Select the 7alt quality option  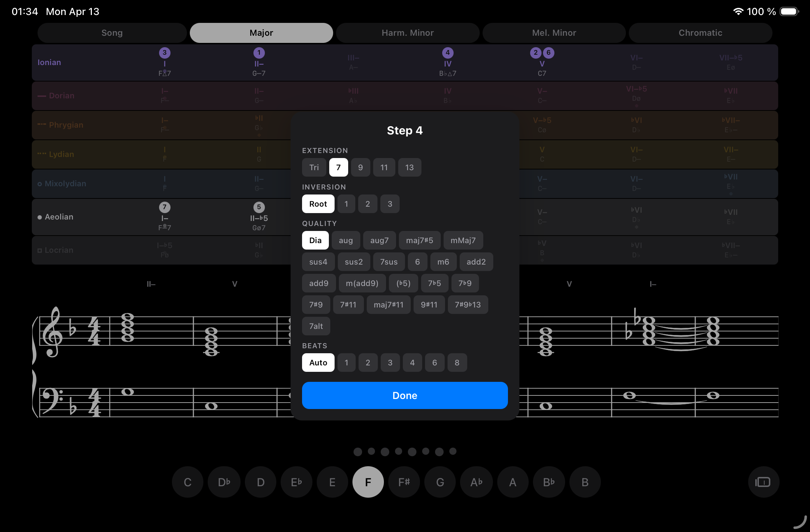tap(316, 326)
